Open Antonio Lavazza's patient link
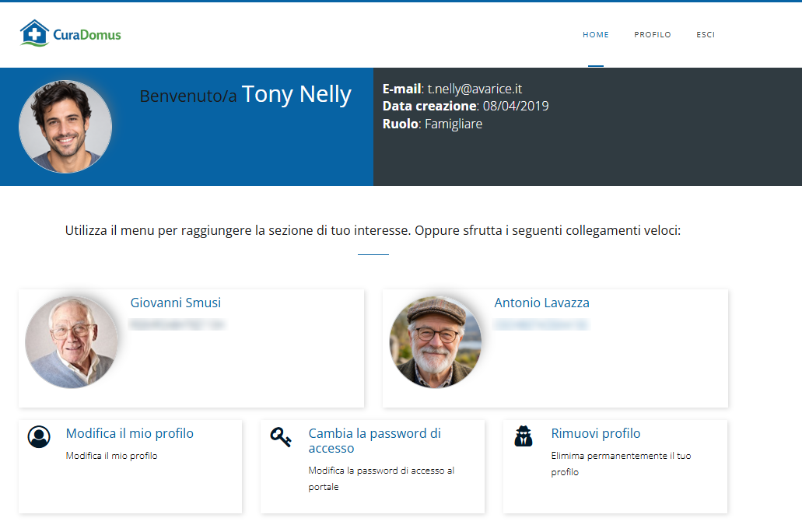 click(x=541, y=303)
